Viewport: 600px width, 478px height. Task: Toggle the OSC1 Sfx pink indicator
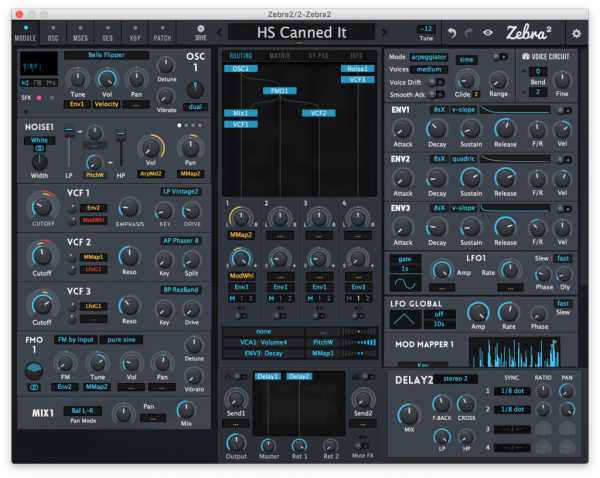click(x=39, y=98)
